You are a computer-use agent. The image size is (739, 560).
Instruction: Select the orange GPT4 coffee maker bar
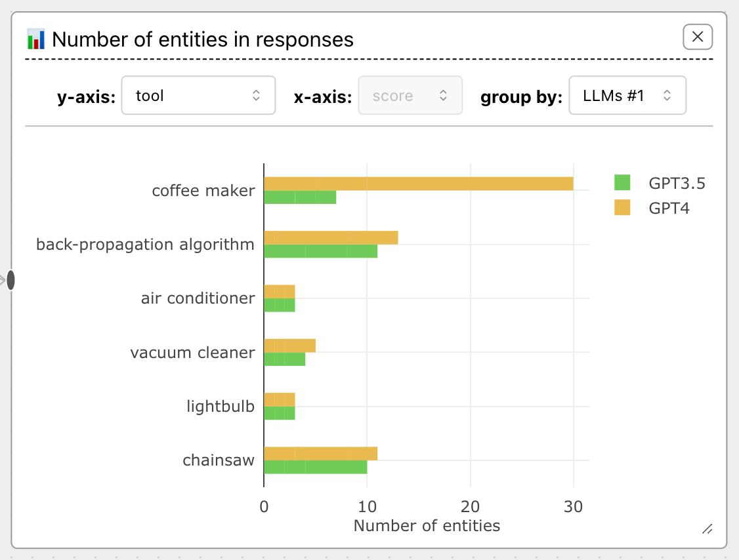point(418,184)
